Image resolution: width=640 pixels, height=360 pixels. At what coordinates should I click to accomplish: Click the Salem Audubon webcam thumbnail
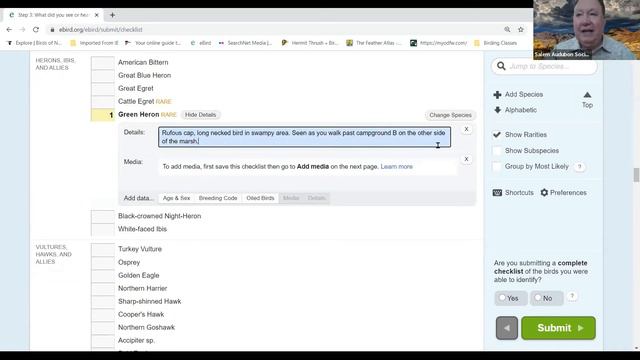587,30
